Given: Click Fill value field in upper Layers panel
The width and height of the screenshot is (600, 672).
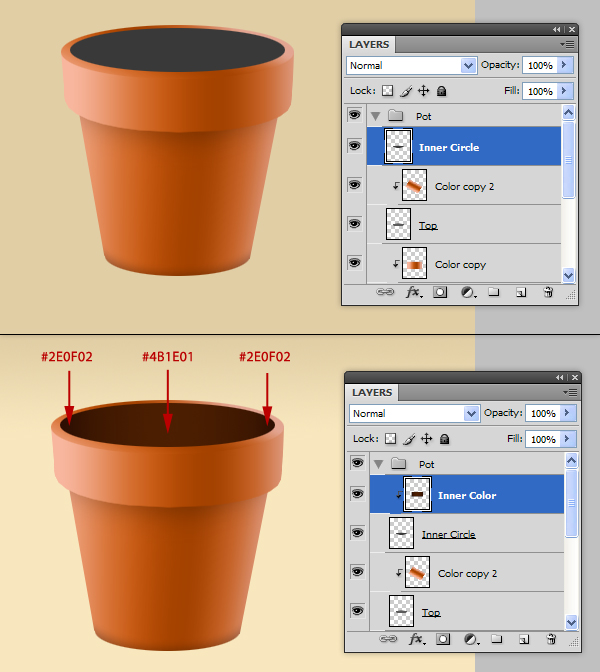Looking at the screenshot, I should 539,91.
